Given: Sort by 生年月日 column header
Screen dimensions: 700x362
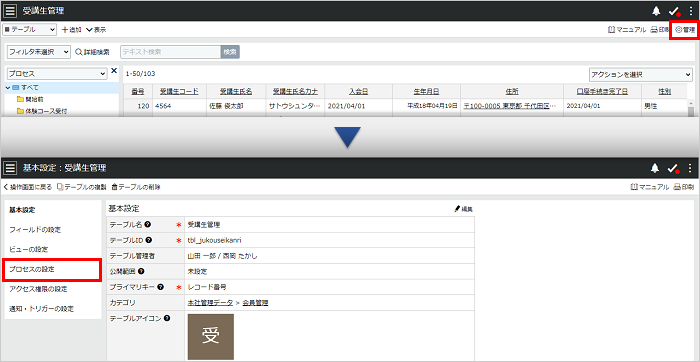Looking at the screenshot, I should (426, 92).
